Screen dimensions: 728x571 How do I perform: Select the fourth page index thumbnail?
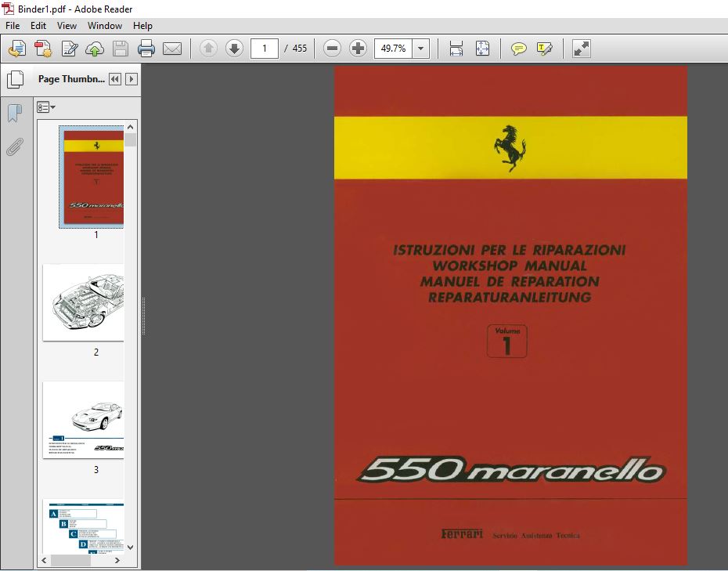[x=84, y=526]
